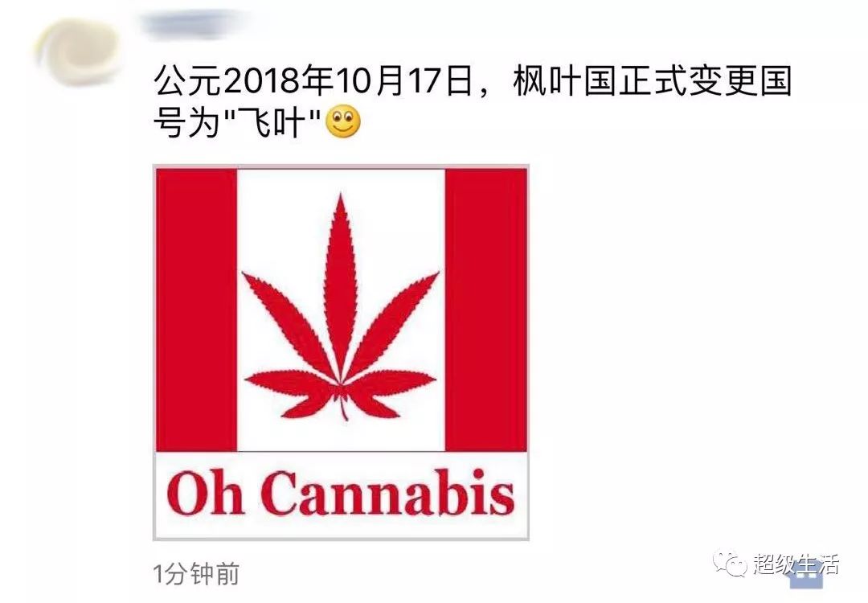Tap the stem of the cannabis leaf

click(344, 408)
